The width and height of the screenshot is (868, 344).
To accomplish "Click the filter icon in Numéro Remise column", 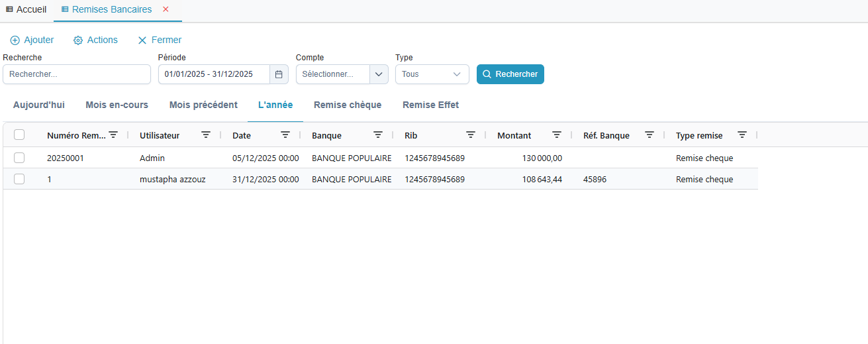I will click(x=113, y=135).
